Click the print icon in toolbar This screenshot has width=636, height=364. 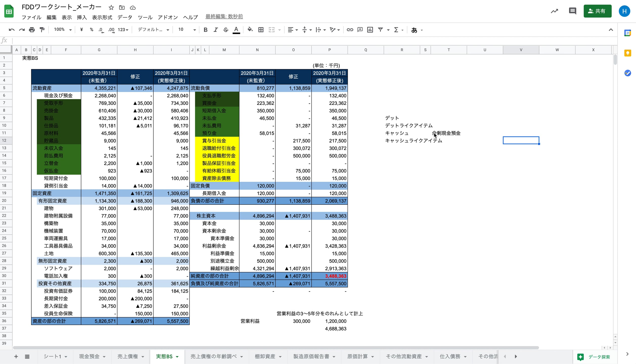(x=32, y=30)
